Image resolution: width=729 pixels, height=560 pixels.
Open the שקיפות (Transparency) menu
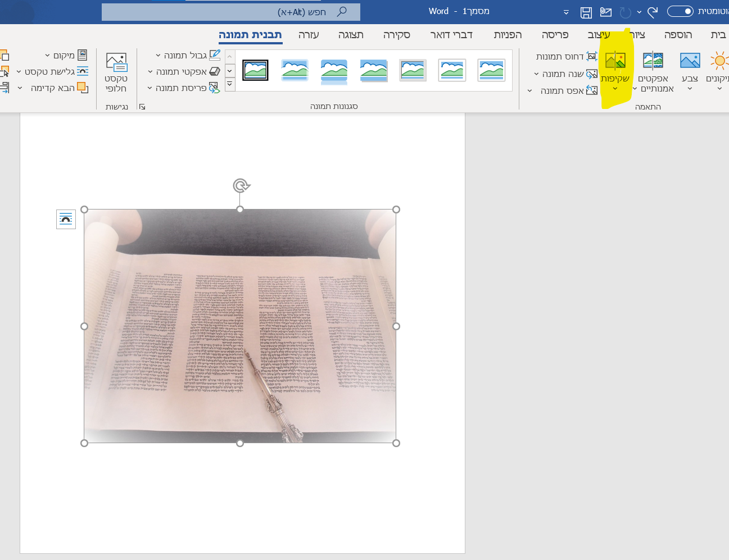coord(615,70)
